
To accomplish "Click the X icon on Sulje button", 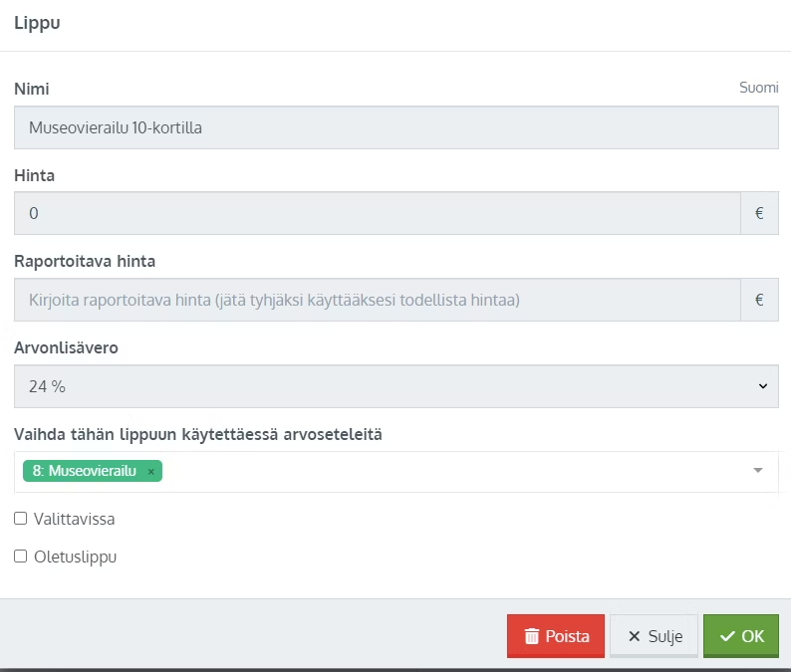I will click(x=635, y=636).
